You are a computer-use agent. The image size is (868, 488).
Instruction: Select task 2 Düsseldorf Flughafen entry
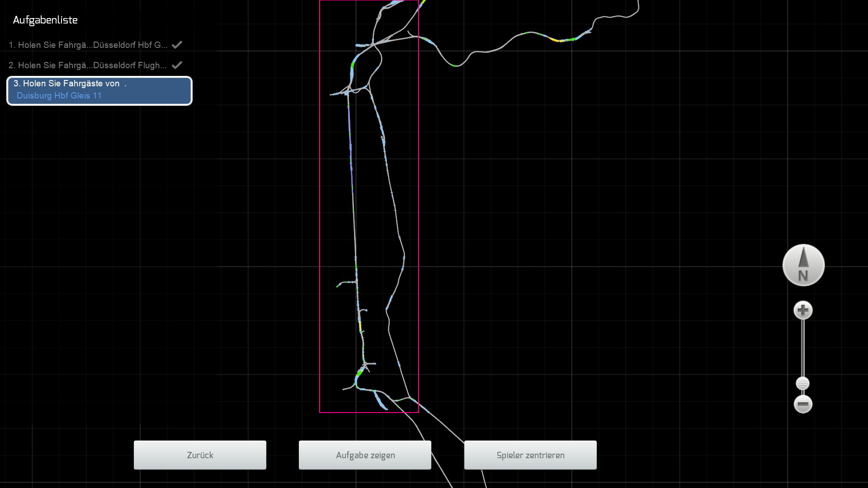pyautogui.click(x=88, y=65)
